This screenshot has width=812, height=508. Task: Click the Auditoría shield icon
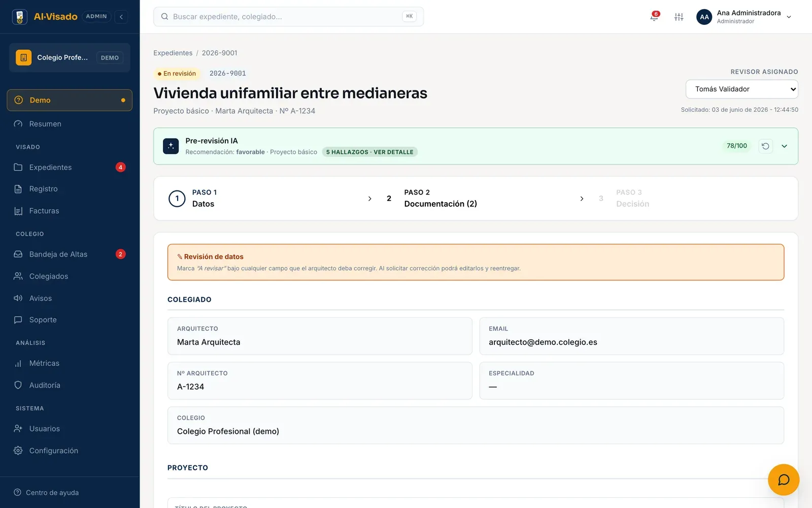[18, 385]
